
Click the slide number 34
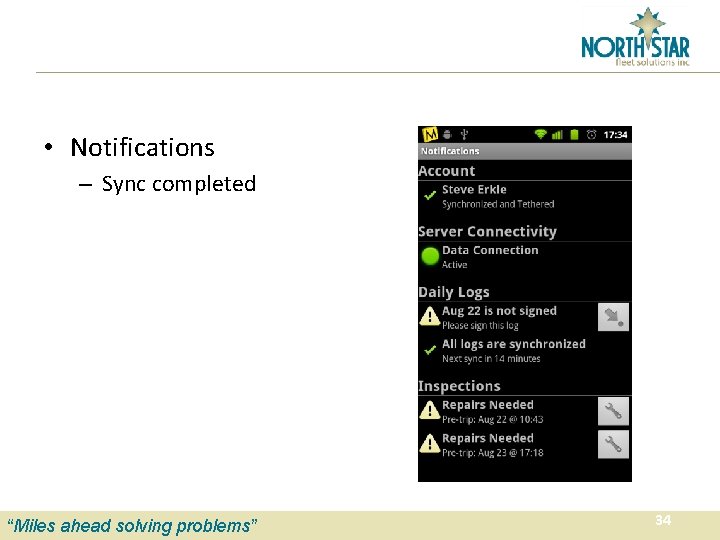tap(663, 520)
